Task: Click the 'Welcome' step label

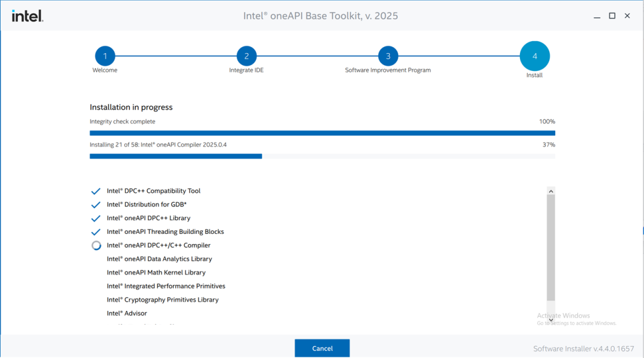Action: 105,70
